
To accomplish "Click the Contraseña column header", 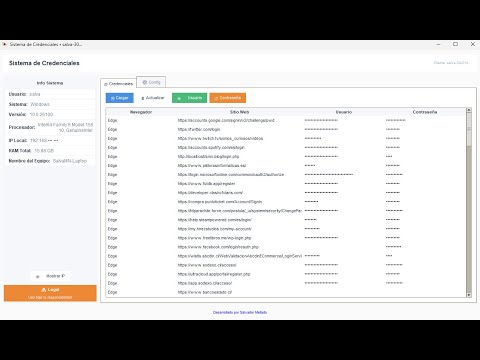I will click(425, 112).
